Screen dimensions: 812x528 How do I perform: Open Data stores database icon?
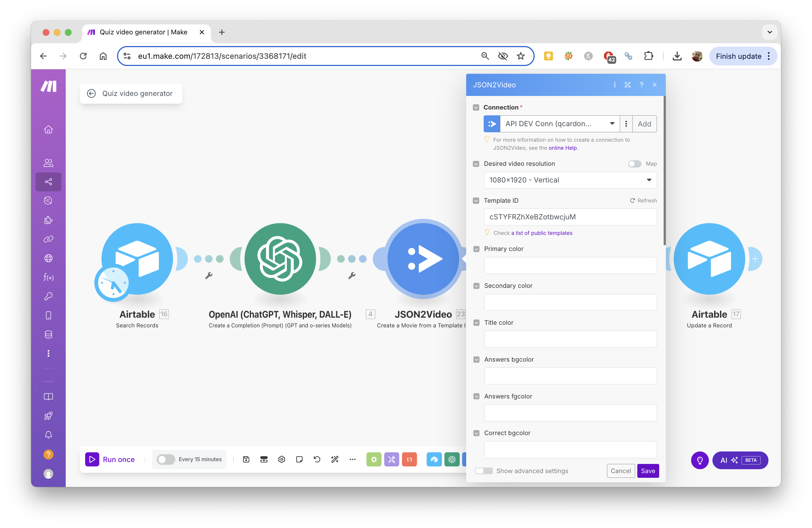(x=49, y=334)
